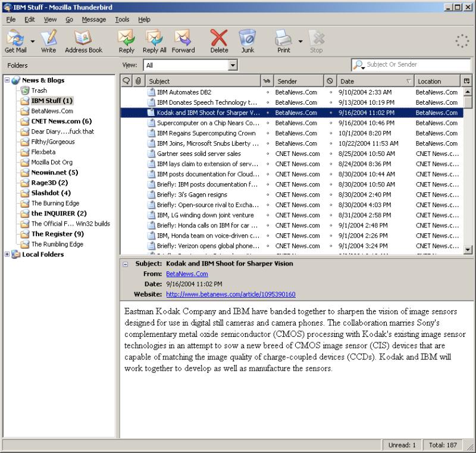Click in the Subject Or Sender search field
This screenshot has width=476, height=453.
tap(416, 64)
